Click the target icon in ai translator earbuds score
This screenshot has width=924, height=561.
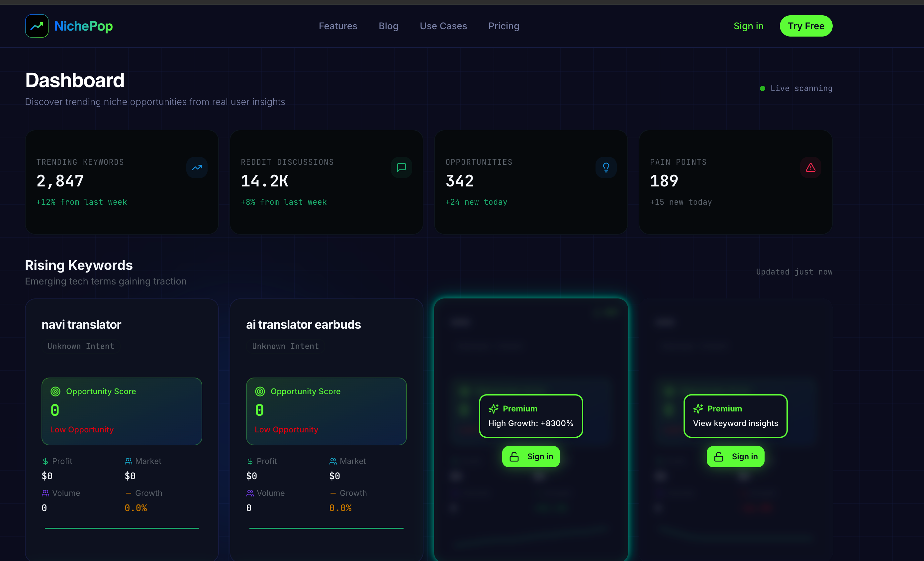click(260, 392)
